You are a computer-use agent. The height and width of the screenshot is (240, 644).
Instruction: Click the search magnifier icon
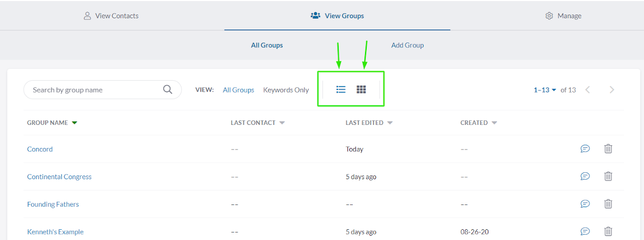167,90
